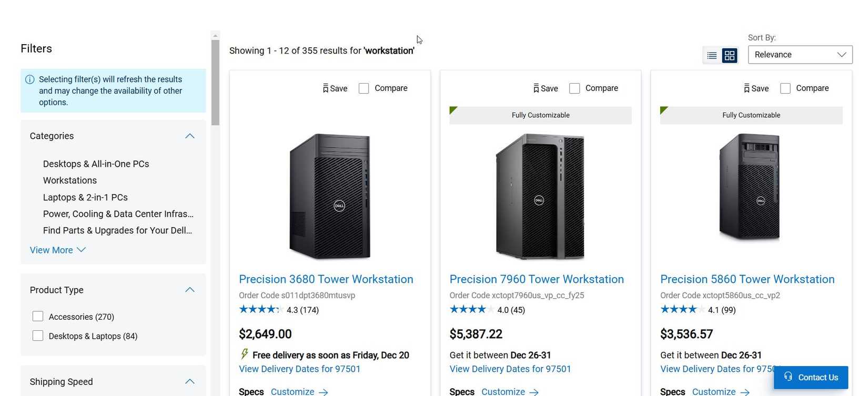
Task: Click the Customize arrow for Precision 3680
Action: click(322, 392)
